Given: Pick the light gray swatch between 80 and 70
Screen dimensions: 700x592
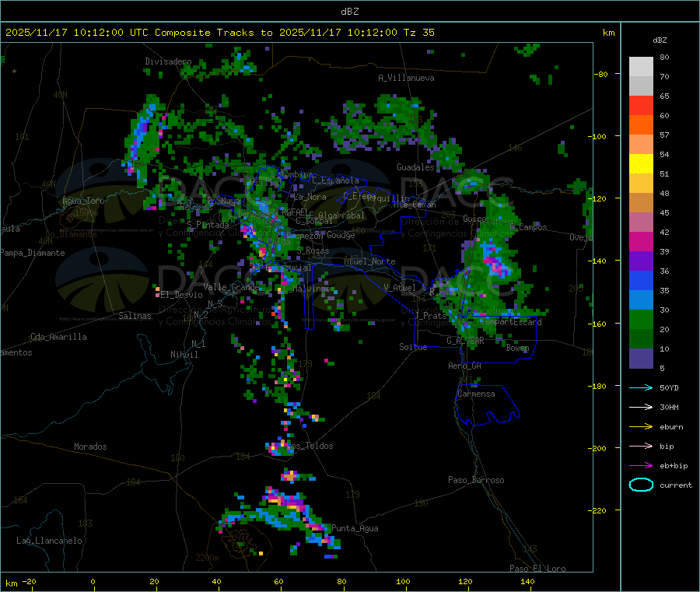Looking at the screenshot, I should (641, 67).
